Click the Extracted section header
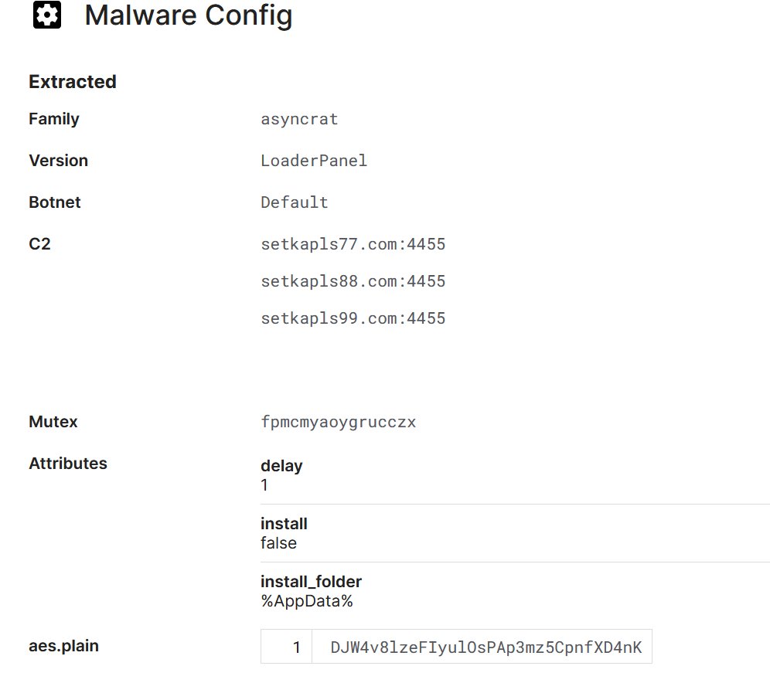 [x=73, y=82]
